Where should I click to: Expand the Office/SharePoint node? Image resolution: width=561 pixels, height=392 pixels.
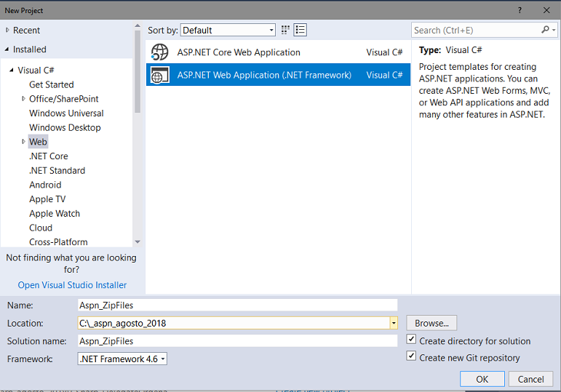tap(23, 99)
